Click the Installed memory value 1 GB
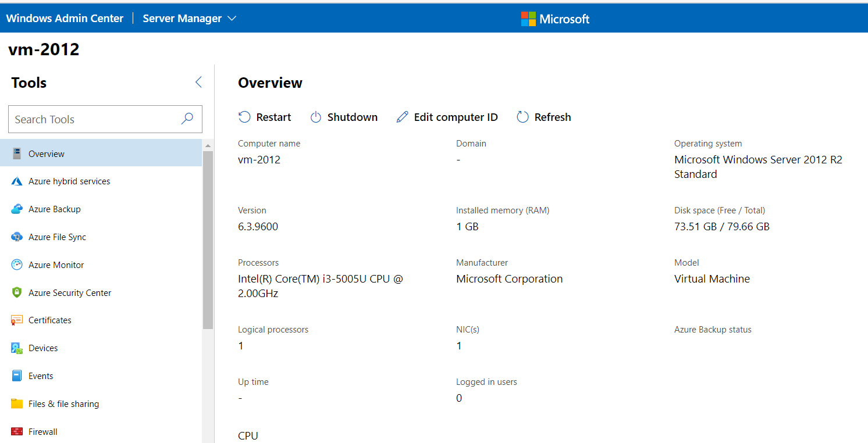The image size is (868, 443). [467, 227]
